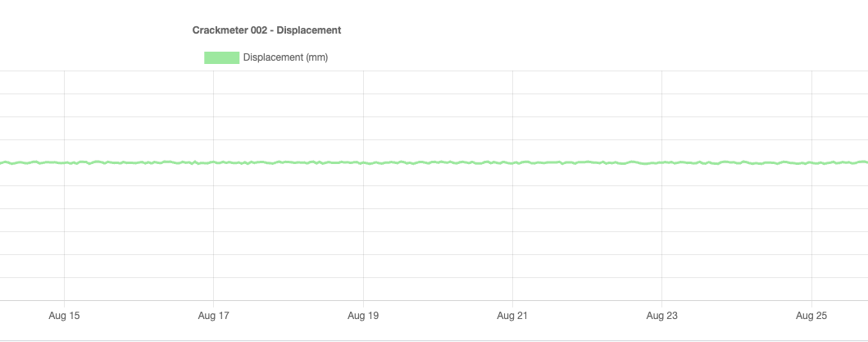Select the Aug 17 axis tick label
Screen dimensions: 868x342
213,315
